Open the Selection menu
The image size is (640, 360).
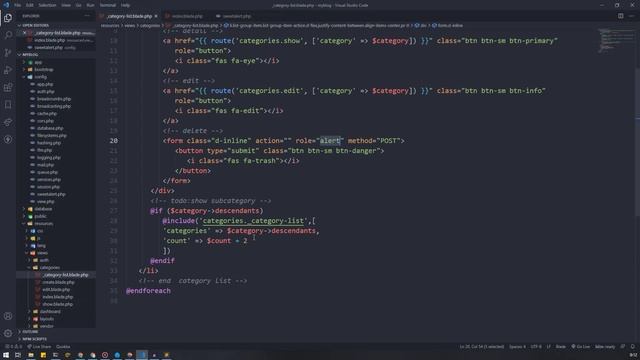47,5
